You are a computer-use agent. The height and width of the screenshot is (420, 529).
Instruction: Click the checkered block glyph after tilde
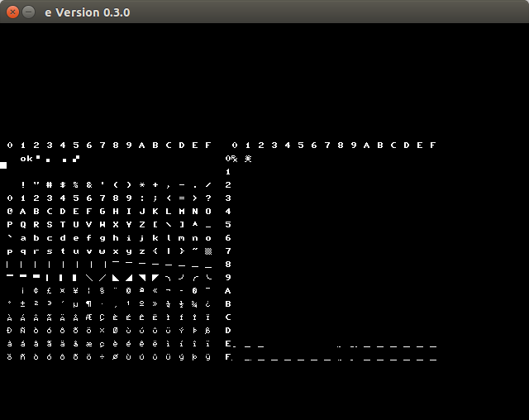tap(208, 251)
